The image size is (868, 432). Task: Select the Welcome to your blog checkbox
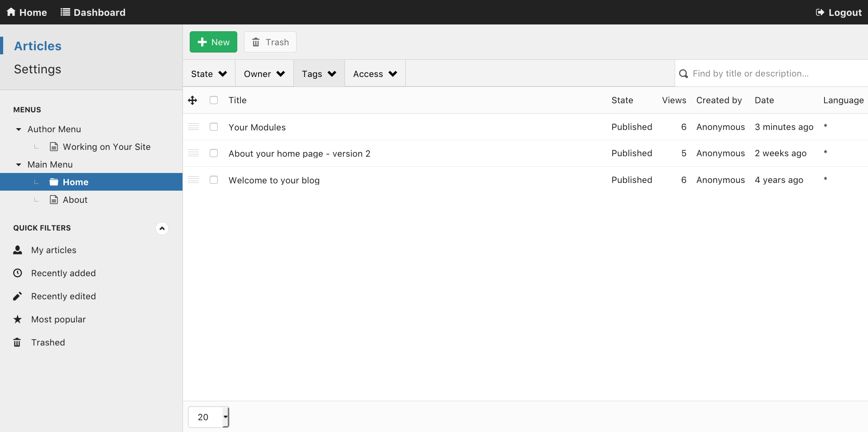[214, 180]
